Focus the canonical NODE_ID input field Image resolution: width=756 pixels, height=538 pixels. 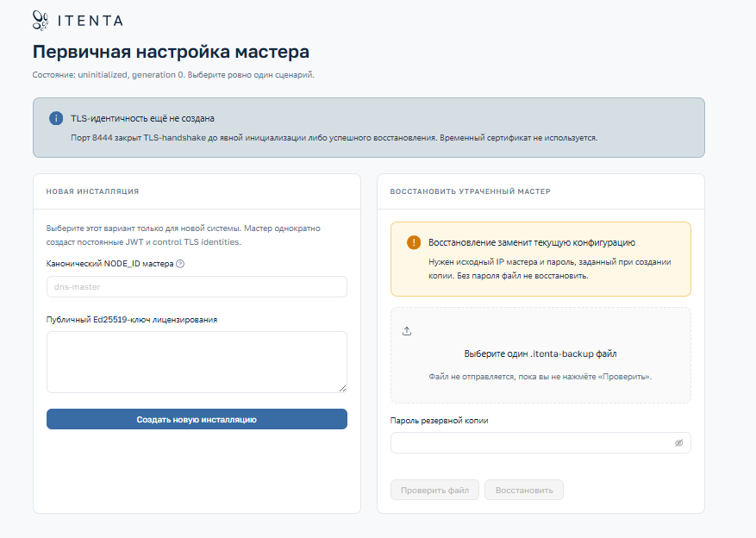[197, 287]
